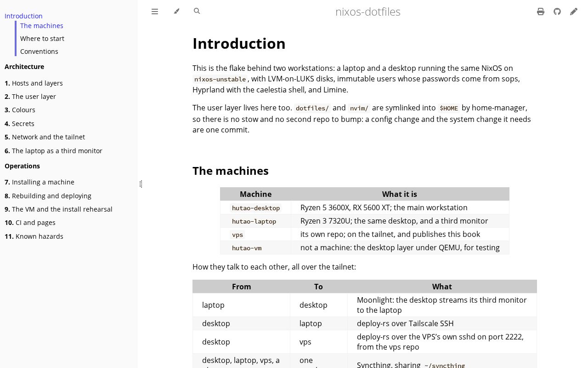Click the nixos-unstable inline code

[x=220, y=79]
